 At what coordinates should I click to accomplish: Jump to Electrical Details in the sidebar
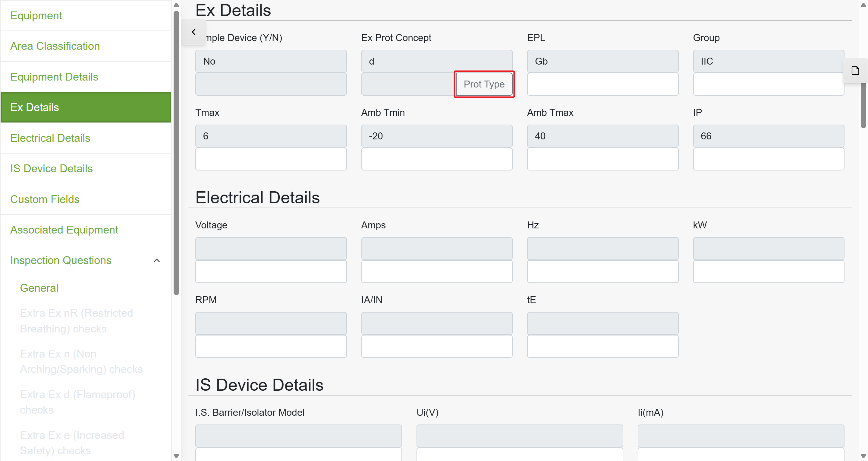point(86,138)
